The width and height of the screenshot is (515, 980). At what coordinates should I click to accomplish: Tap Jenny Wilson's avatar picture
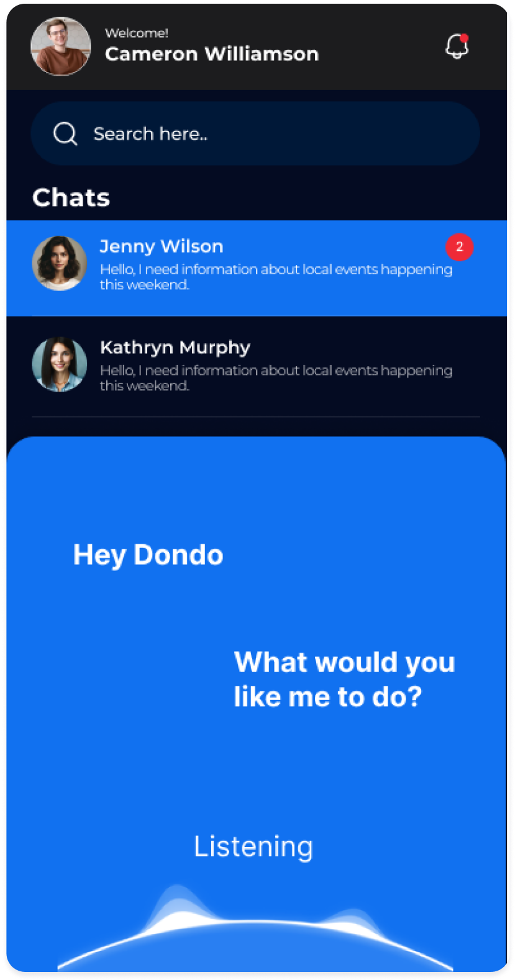[x=59, y=263]
